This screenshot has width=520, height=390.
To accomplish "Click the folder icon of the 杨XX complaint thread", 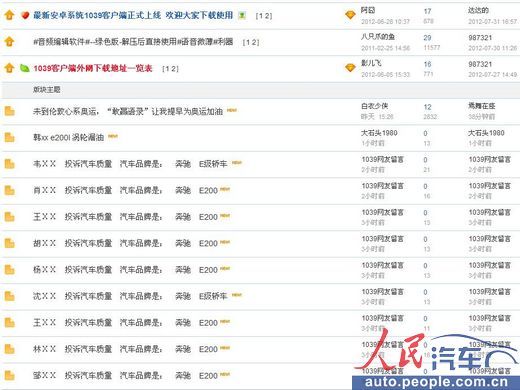I will click(x=9, y=270).
